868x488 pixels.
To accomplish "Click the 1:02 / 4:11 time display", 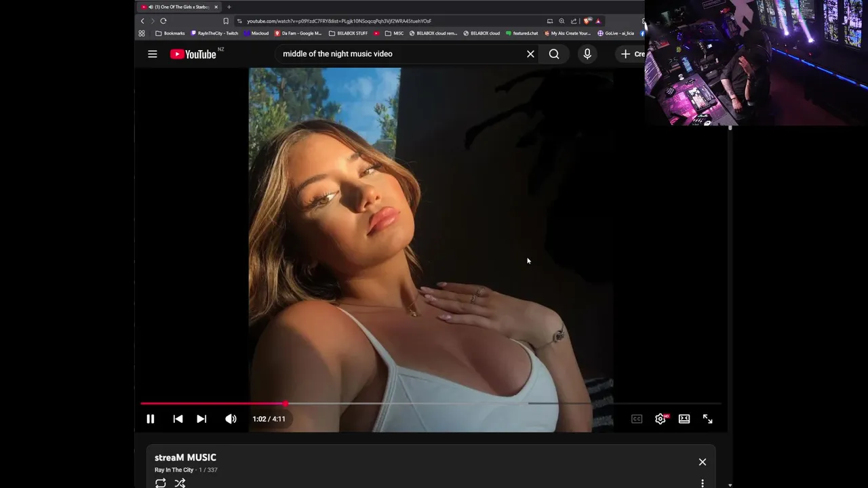I will tap(269, 419).
